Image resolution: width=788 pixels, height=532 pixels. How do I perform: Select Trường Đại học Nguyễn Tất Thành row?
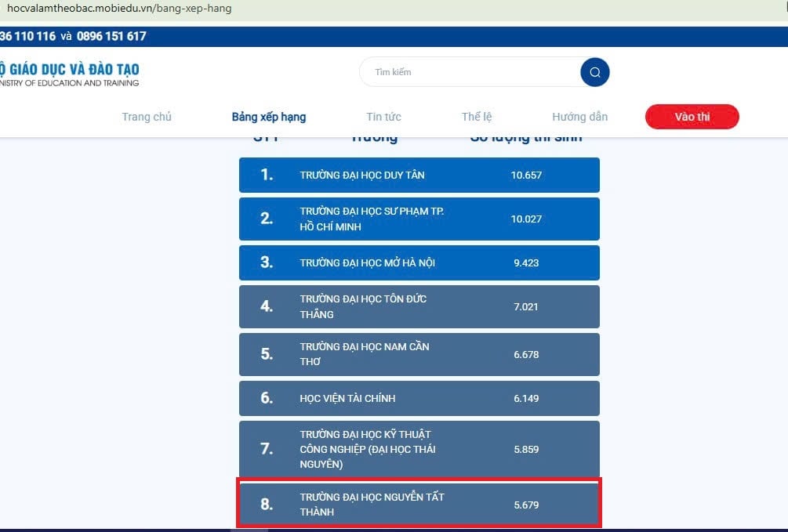click(419, 504)
